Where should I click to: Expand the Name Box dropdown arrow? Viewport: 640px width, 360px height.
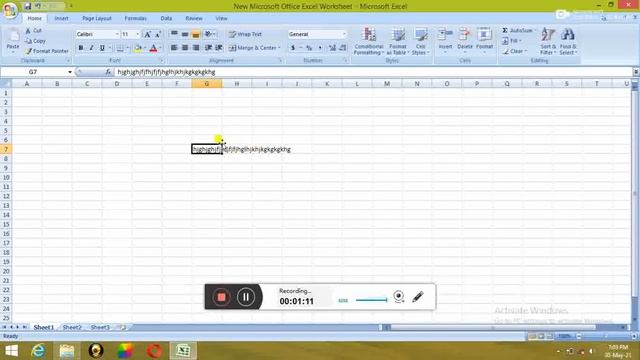tap(70, 72)
